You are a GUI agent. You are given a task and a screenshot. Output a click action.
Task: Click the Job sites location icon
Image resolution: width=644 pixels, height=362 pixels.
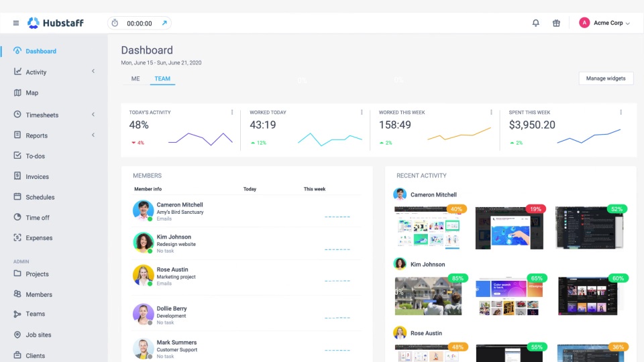[x=17, y=335]
